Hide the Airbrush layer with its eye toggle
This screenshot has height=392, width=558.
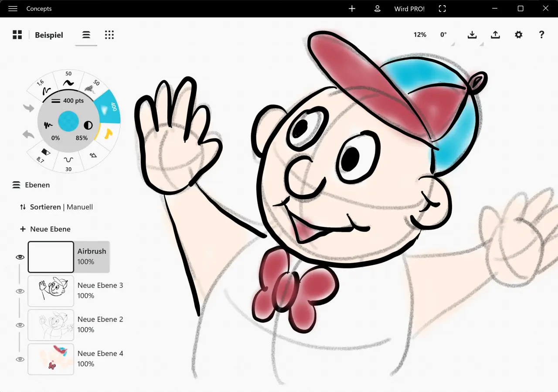click(20, 257)
